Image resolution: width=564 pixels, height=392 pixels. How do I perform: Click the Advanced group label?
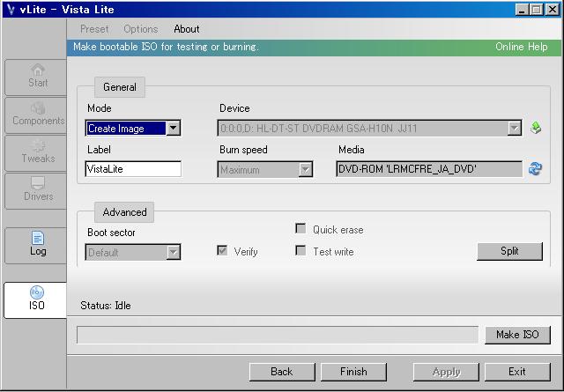[124, 212]
